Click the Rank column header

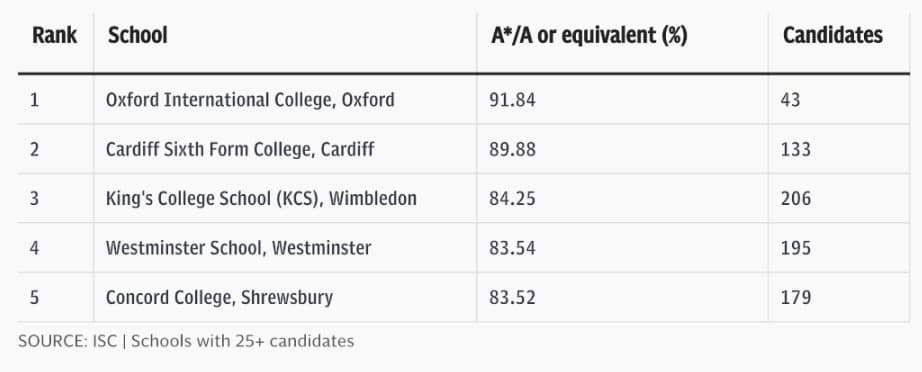54,36
